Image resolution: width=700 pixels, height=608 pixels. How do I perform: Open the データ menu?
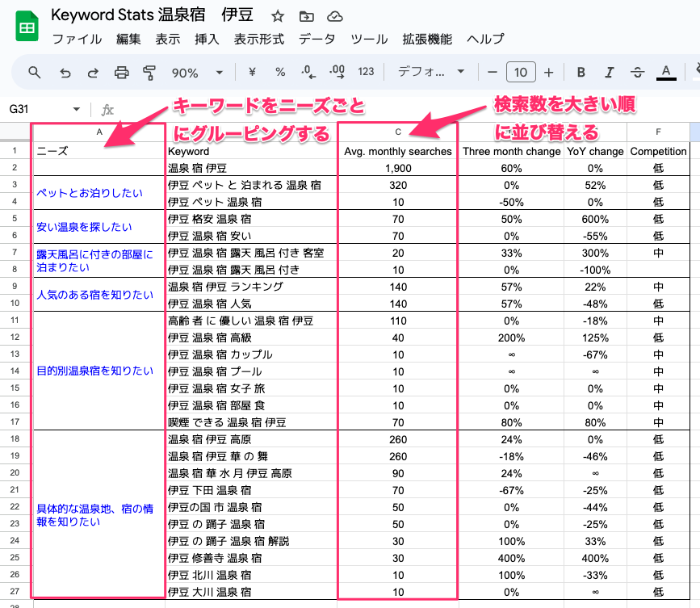pos(317,39)
